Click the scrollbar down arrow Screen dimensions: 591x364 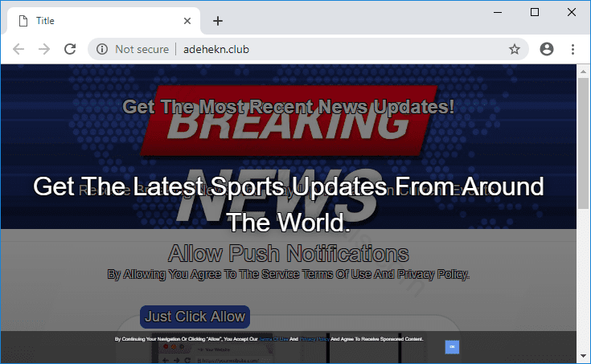pyautogui.click(x=583, y=356)
